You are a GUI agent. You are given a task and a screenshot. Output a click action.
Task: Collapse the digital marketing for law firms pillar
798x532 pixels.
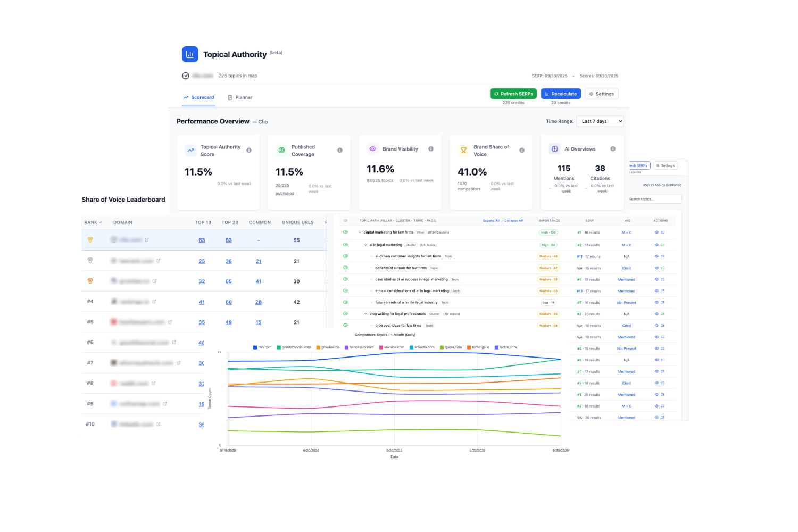coord(360,232)
